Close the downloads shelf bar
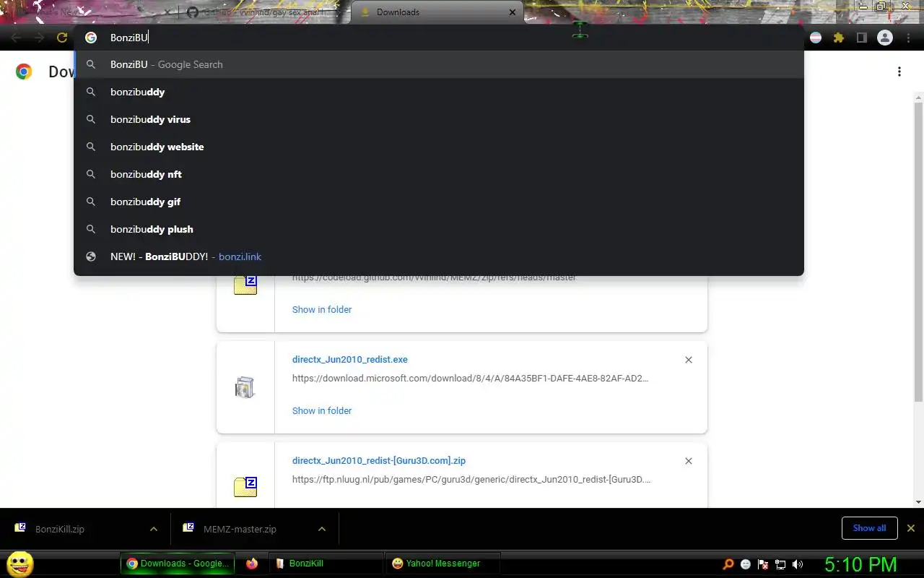 (911, 528)
